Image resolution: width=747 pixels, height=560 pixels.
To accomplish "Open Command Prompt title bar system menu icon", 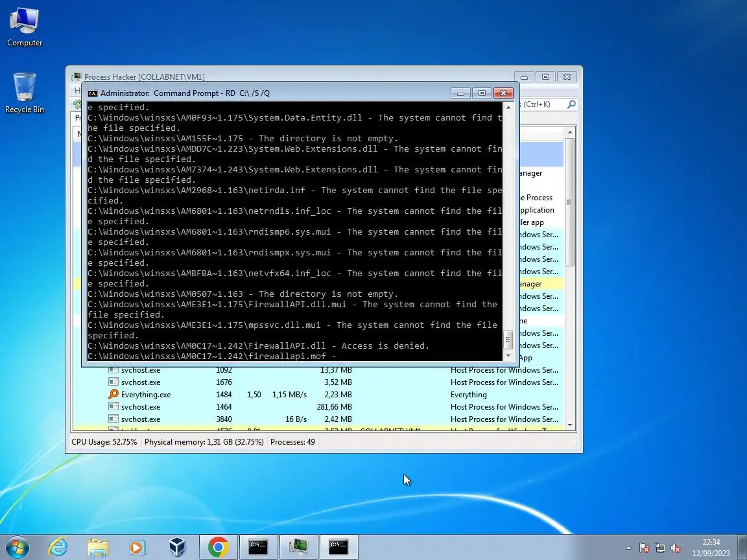I will [x=93, y=93].
